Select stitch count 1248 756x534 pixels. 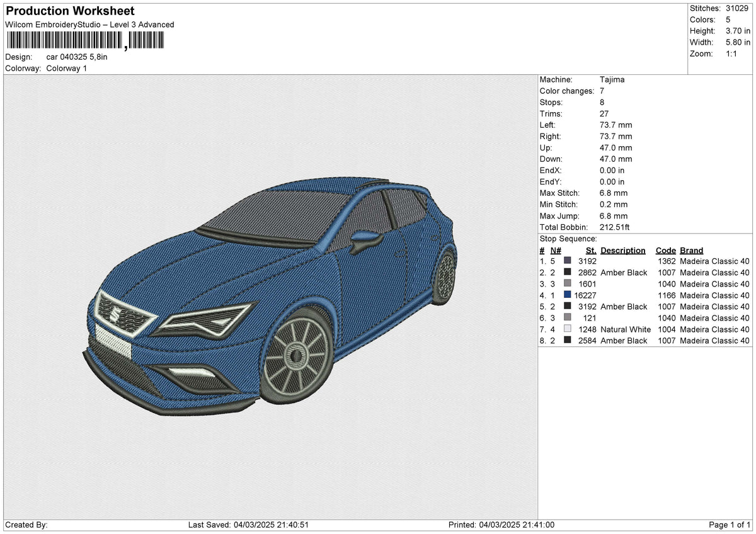coord(588,329)
